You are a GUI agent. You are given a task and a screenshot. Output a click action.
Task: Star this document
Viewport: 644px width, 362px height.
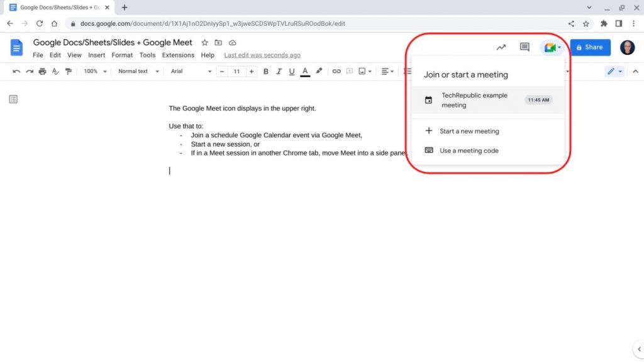204,43
